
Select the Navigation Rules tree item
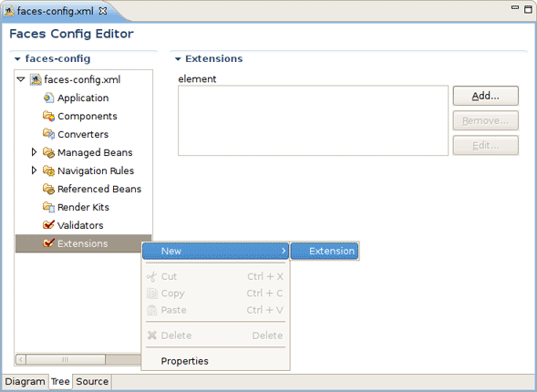click(x=96, y=170)
